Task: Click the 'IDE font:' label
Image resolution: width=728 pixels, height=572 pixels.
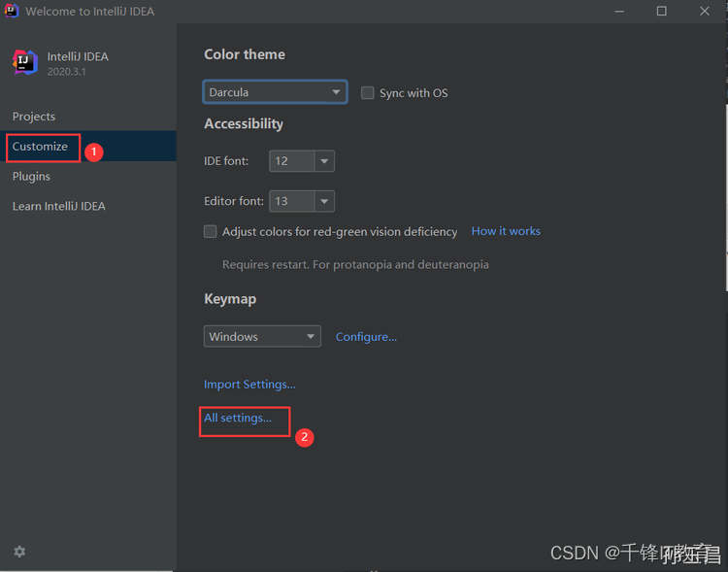Action: point(226,161)
